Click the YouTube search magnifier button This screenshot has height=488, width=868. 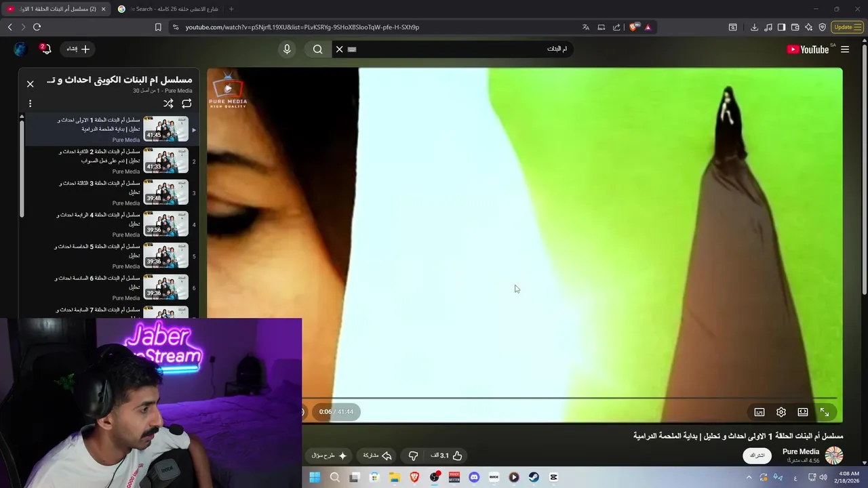point(317,49)
